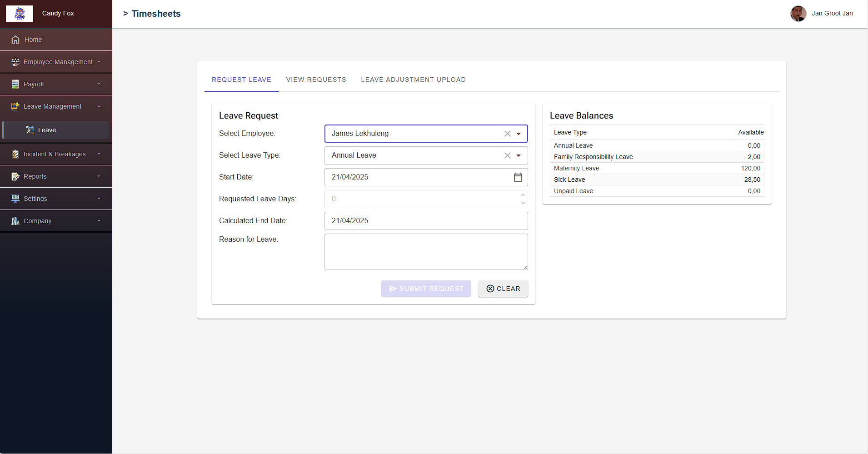The height and width of the screenshot is (454, 868).
Task: Select the Payroll icon in sidebar
Action: click(15, 84)
